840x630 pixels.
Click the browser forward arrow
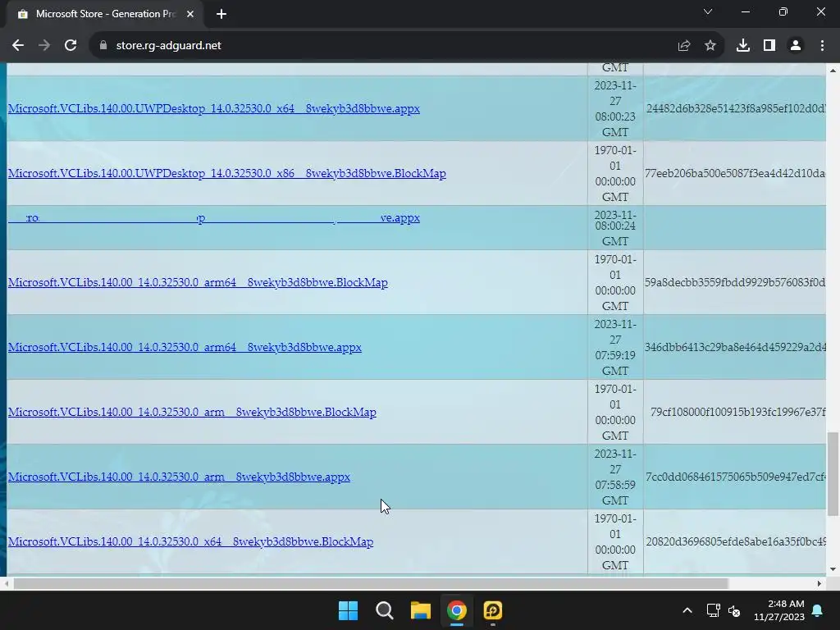(44, 46)
